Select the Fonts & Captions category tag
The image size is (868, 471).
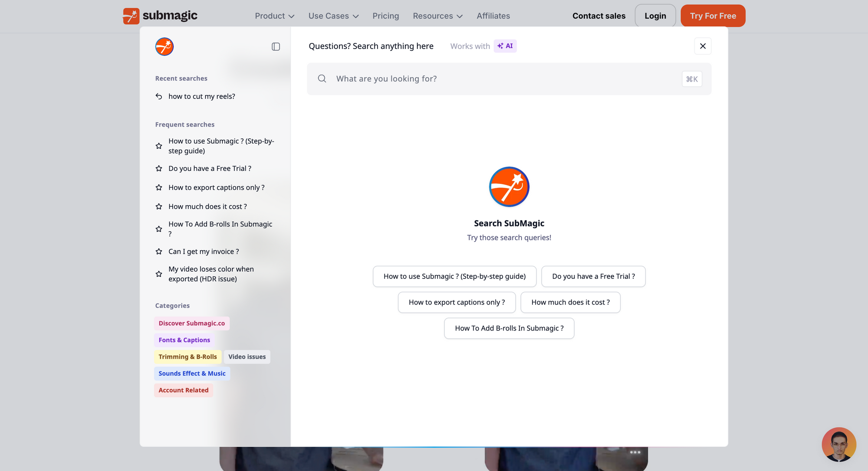click(184, 340)
